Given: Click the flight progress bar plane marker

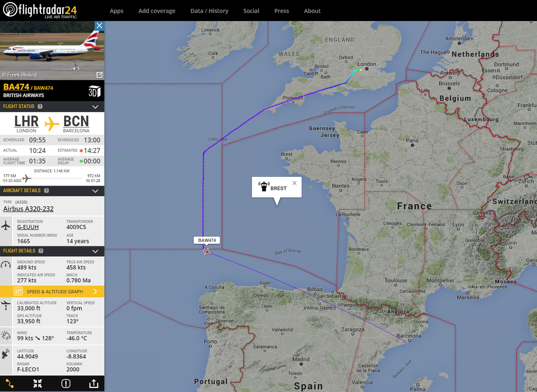Looking at the screenshot, I should coord(26,178).
